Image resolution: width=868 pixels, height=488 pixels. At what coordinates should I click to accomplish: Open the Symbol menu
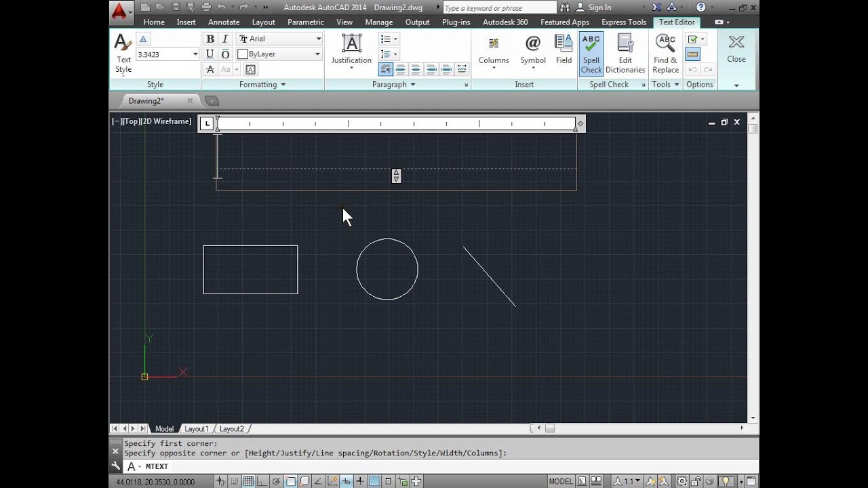tap(533, 53)
